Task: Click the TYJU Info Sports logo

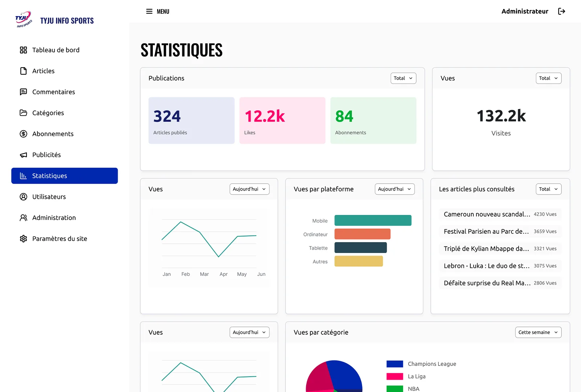Action: pyautogui.click(x=24, y=20)
